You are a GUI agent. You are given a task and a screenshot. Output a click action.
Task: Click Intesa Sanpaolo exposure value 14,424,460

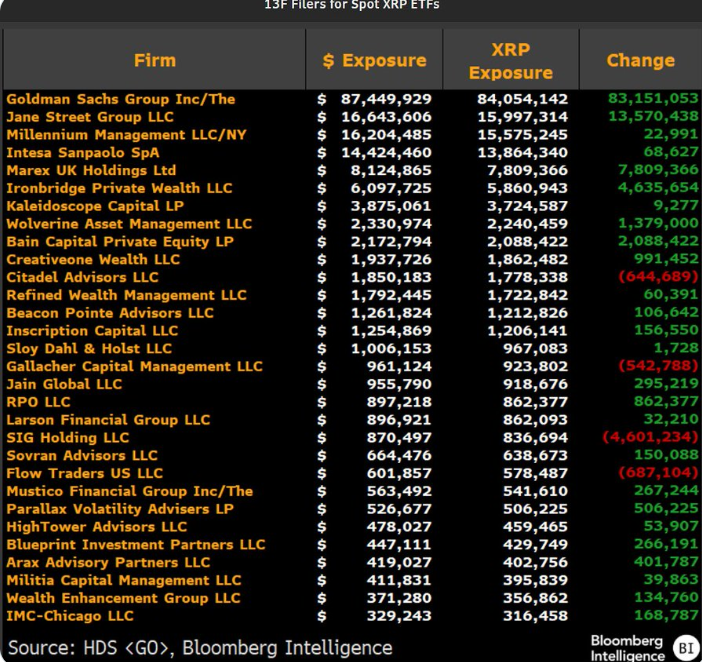(386, 153)
